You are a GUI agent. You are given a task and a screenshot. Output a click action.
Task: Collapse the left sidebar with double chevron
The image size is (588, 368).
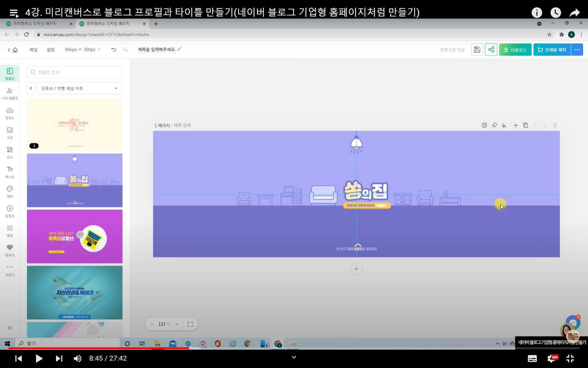coord(10,328)
